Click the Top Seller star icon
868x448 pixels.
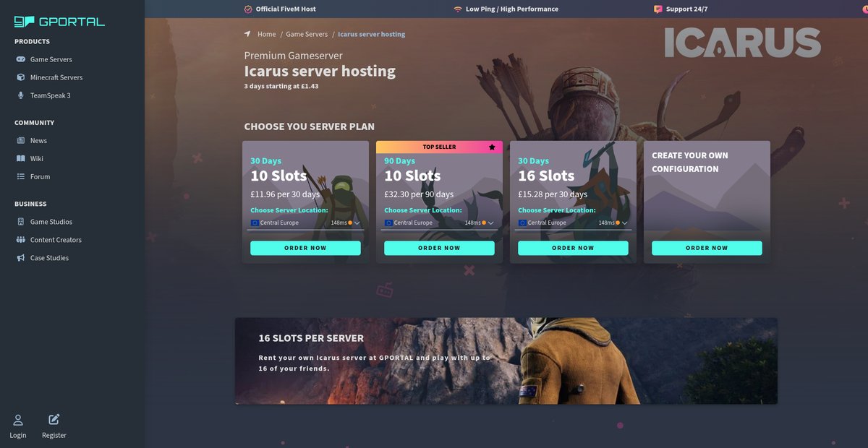pos(492,147)
